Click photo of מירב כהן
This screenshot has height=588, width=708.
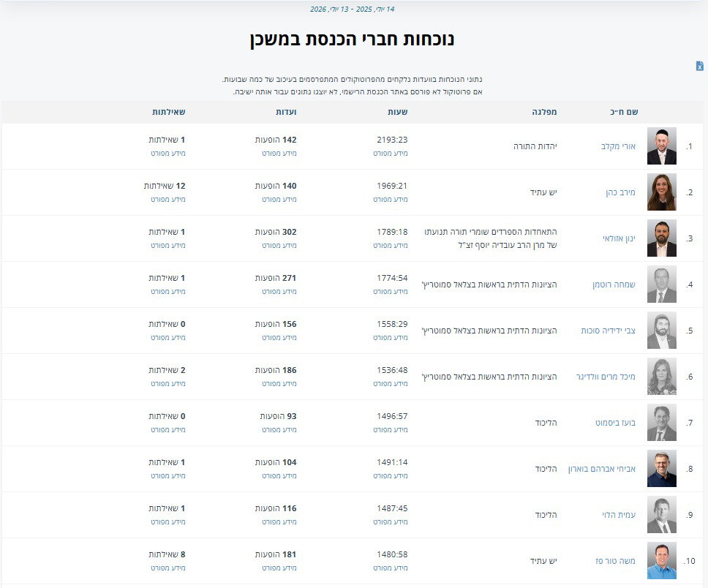pos(661,192)
